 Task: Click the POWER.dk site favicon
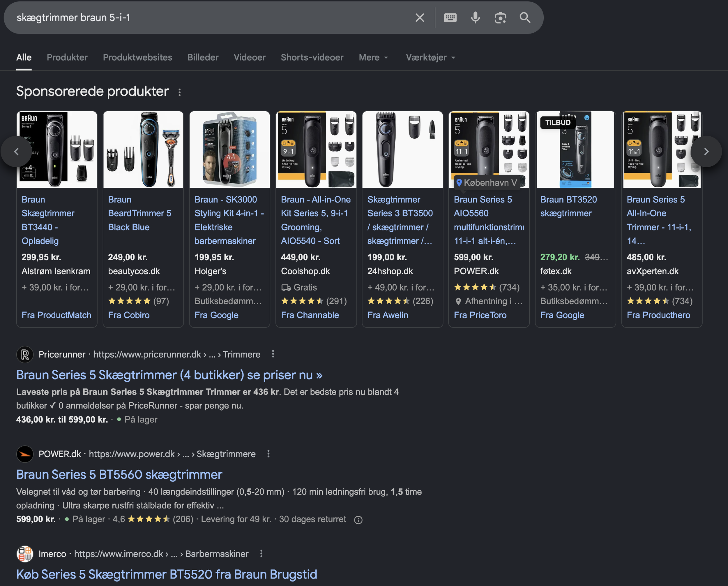click(25, 454)
